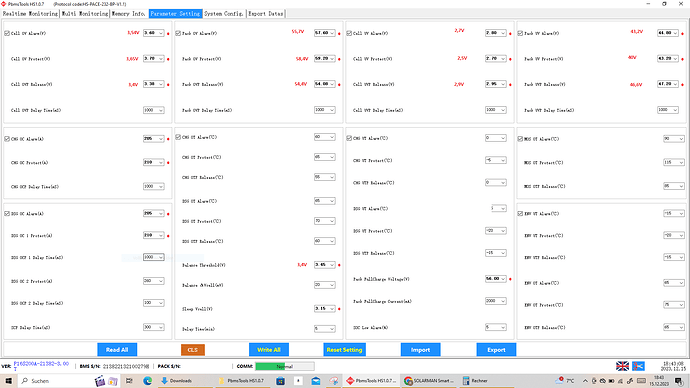
Task: Show hidden system tray icons
Action: coord(585,381)
